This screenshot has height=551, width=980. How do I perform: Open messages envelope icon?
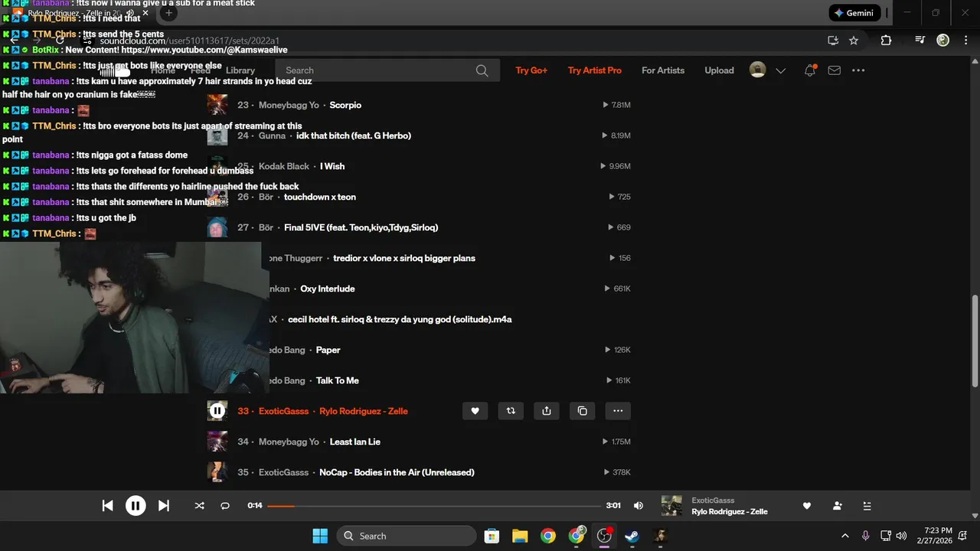835,70
